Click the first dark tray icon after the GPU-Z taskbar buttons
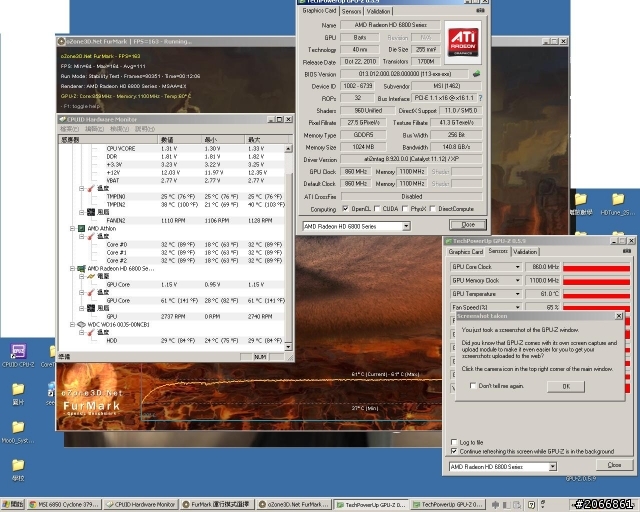Viewport: 640px width, 512px height. click(496, 505)
